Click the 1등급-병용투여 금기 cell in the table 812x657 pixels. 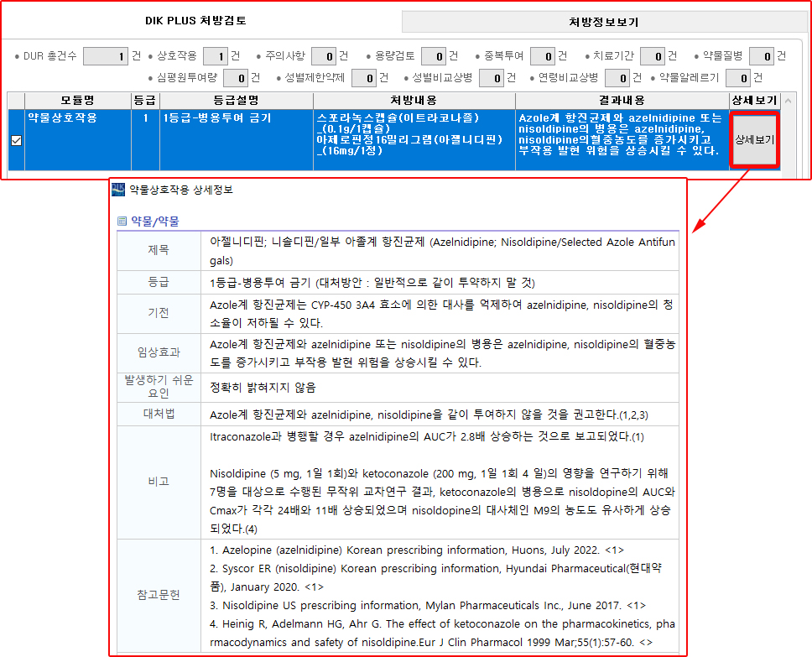tap(237, 139)
